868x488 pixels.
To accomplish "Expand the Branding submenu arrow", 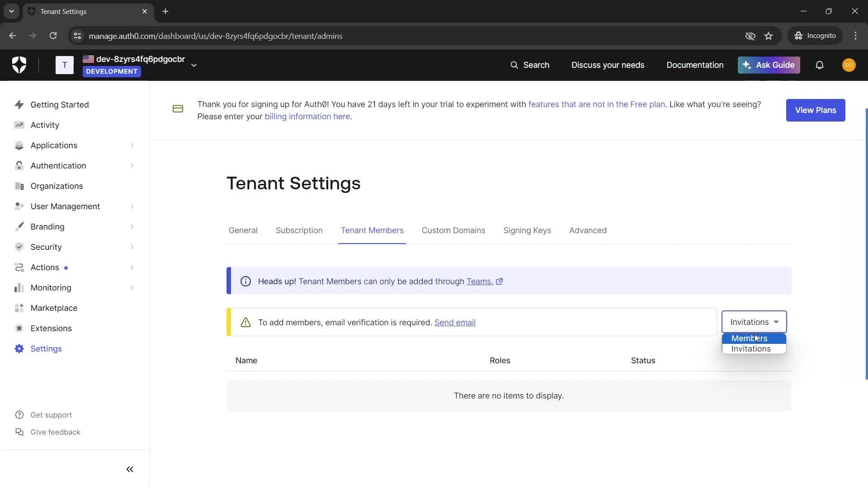I will pyautogui.click(x=132, y=226).
